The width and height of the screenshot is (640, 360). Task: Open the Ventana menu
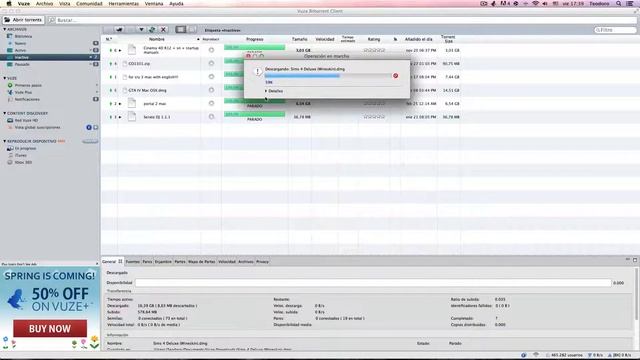pyautogui.click(x=154, y=4)
